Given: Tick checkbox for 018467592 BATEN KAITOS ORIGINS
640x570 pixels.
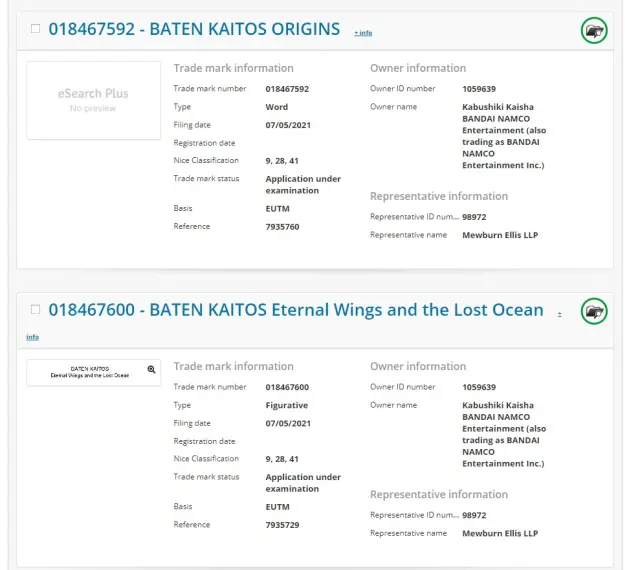Looking at the screenshot, I should 36,29.
